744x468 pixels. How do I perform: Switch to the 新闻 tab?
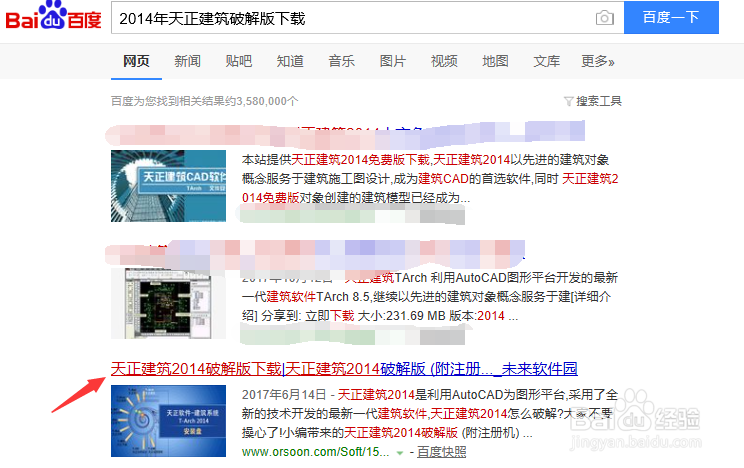187,61
